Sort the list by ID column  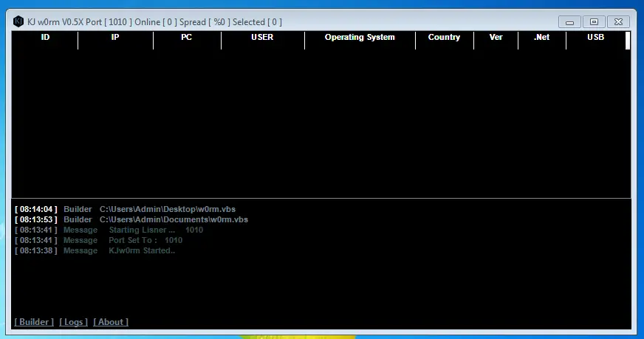point(45,38)
